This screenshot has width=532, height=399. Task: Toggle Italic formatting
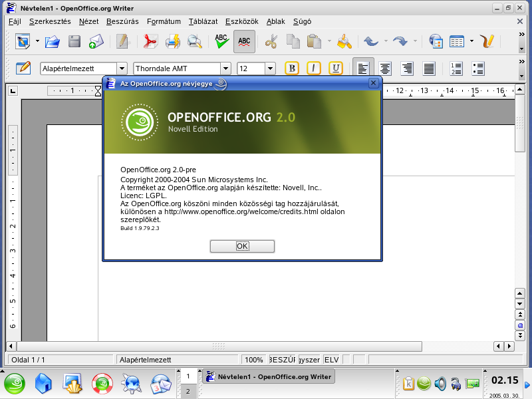tap(313, 68)
